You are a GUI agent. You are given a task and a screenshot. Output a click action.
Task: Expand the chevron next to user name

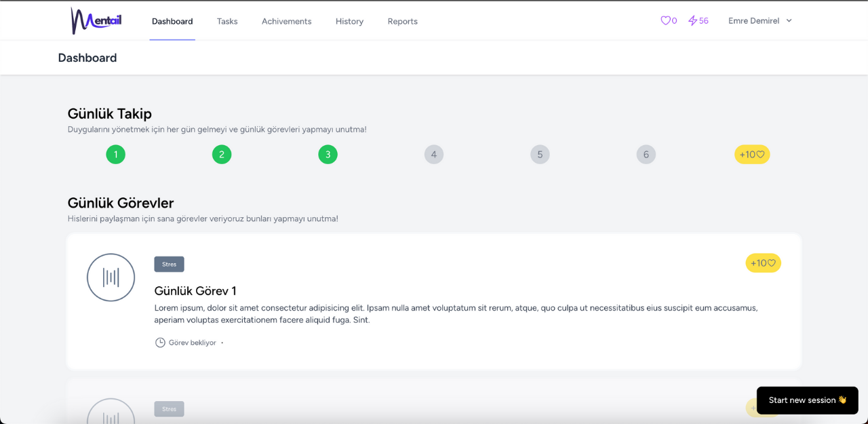click(789, 21)
